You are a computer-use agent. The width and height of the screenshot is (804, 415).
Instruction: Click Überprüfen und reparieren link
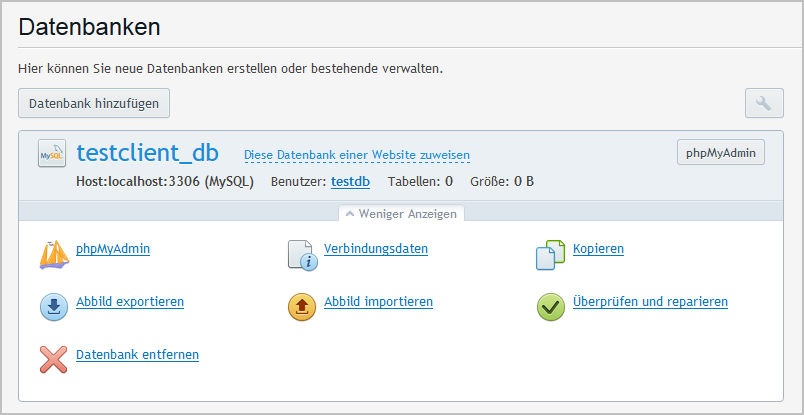click(650, 302)
